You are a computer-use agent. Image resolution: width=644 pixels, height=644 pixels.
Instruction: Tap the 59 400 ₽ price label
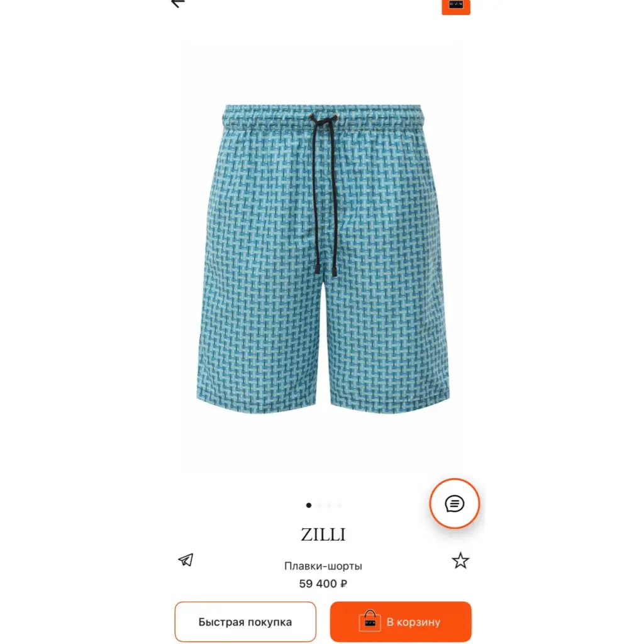pyautogui.click(x=323, y=584)
